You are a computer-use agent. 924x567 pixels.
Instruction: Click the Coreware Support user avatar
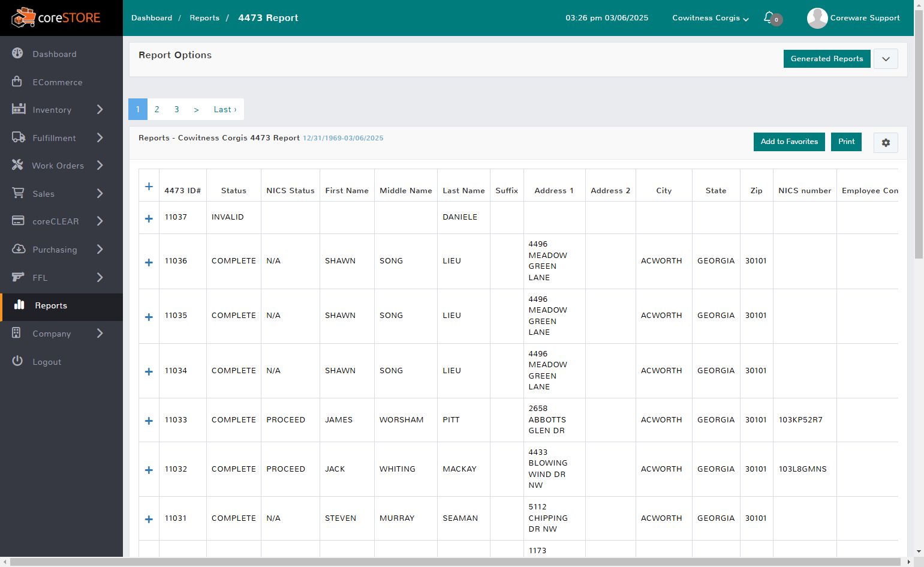click(x=817, y=18)
